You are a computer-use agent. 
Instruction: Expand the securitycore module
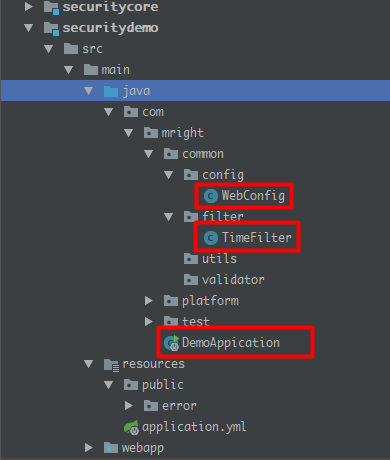click(x=29, y=6)
